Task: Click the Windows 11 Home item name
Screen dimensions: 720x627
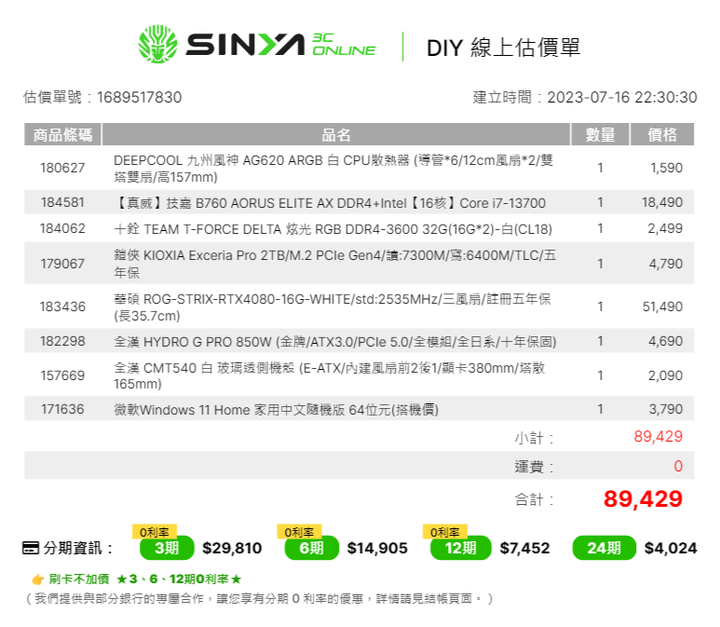Action: [276, 410]
